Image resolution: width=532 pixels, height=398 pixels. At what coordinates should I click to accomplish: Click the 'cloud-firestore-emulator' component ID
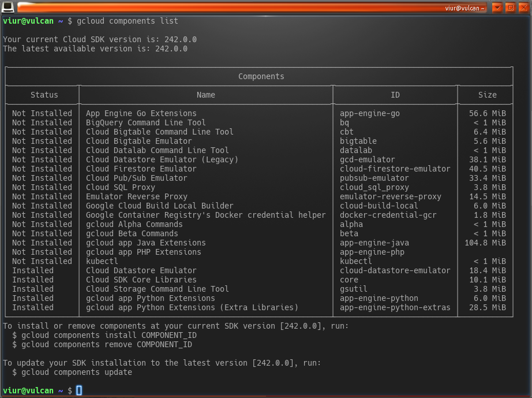pyautogui.click(x=395, y=169)
